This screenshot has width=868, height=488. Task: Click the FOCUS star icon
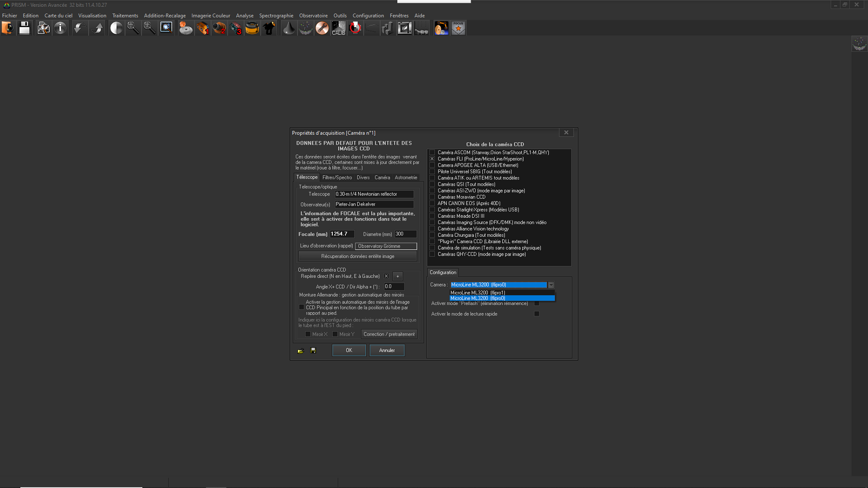(x=458, y=28)
